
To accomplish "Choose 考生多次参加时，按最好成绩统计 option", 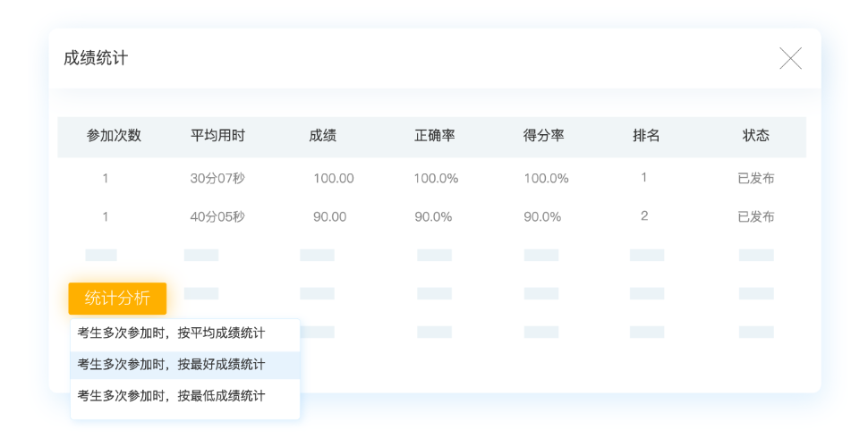I will coord(172,365).
